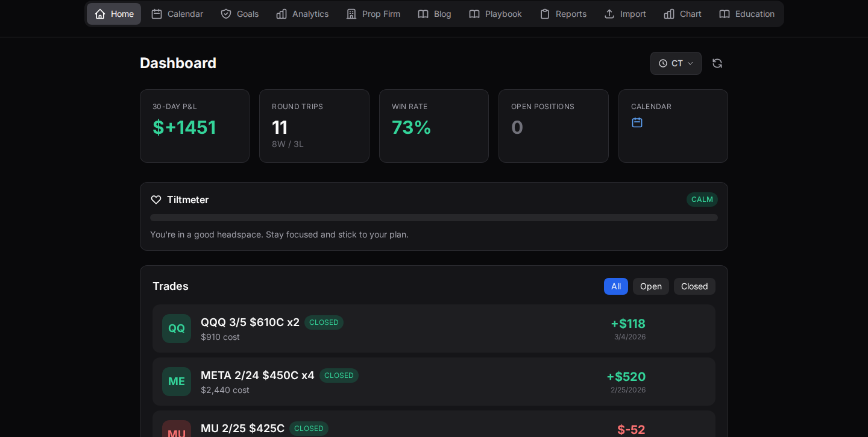Open the Reports menu item

tap(563, 14)
